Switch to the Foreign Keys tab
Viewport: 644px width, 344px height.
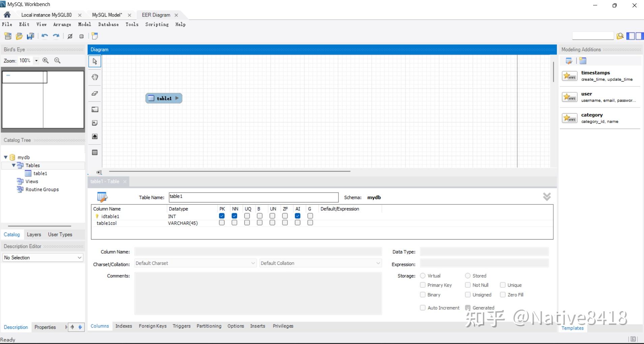152,326
